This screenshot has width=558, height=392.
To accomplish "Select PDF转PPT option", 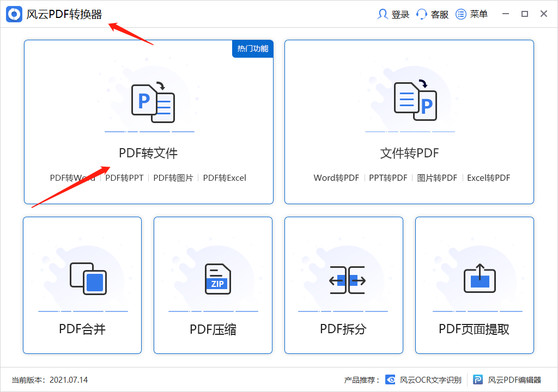I will tap(124, 178).
